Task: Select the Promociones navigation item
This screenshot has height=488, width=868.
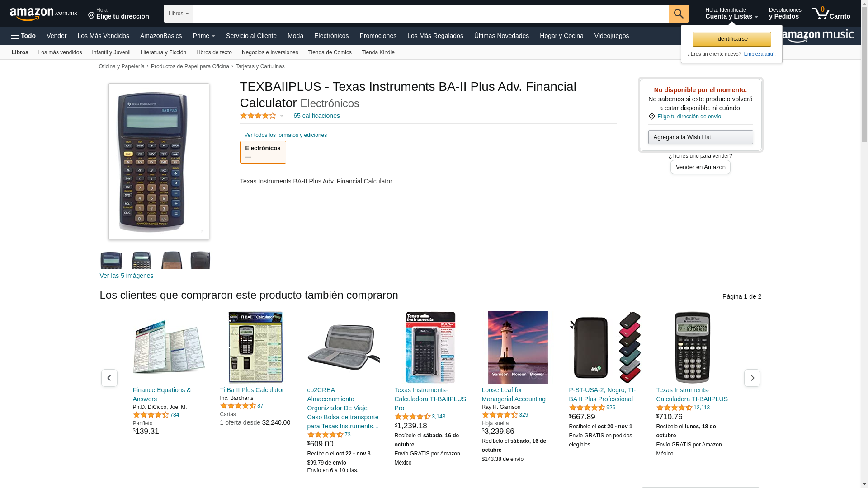Action: (x=377, y=36)
